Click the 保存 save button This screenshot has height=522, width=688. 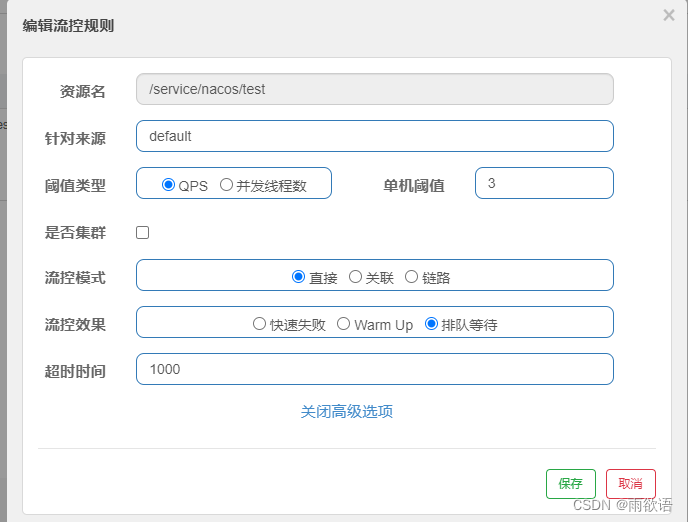pyautogui.click(x=570, y=484)
